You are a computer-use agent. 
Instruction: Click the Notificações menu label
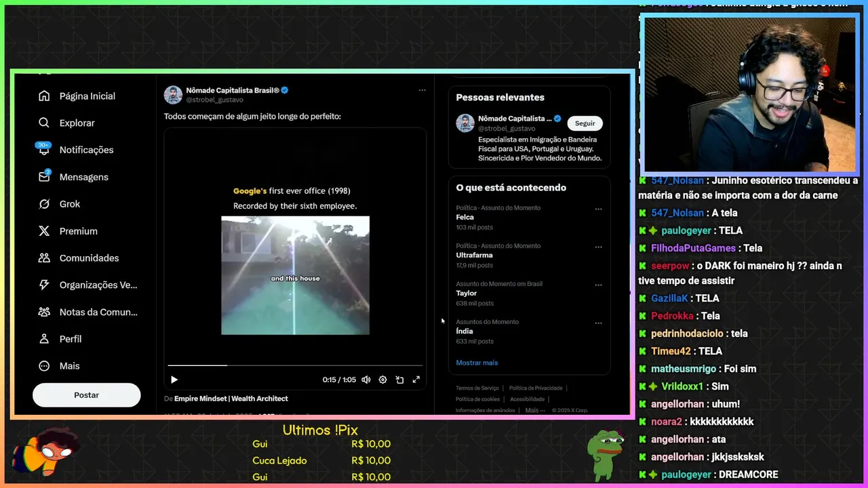[87, 150]
